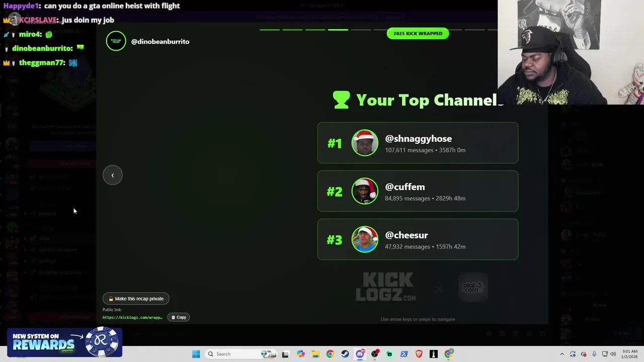
Task: Click the cuffem avatar thumbnail
Action: [x=365, y=192]
